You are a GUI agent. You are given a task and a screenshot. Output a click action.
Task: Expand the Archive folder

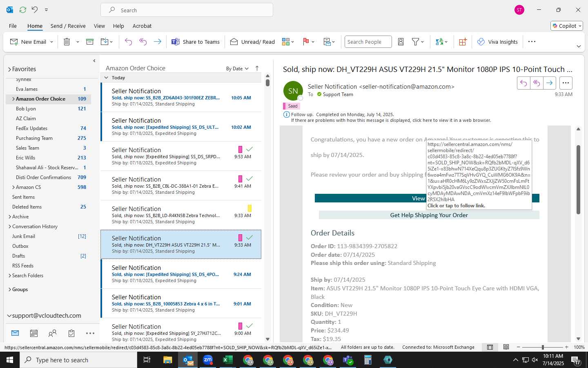point(10,217)
